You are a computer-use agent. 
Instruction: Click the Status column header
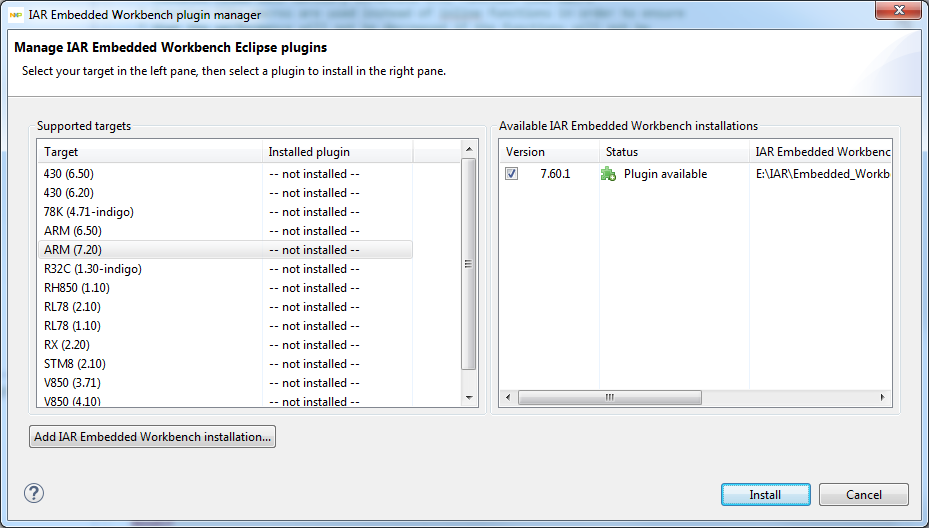674,152
